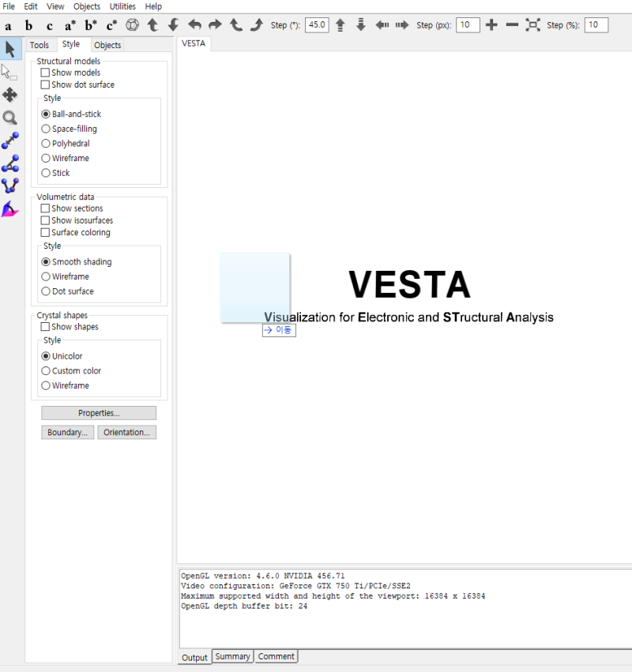Click the overall appearance polyhedron icon
Screen dimensions: 632x672
pos(131,24)
